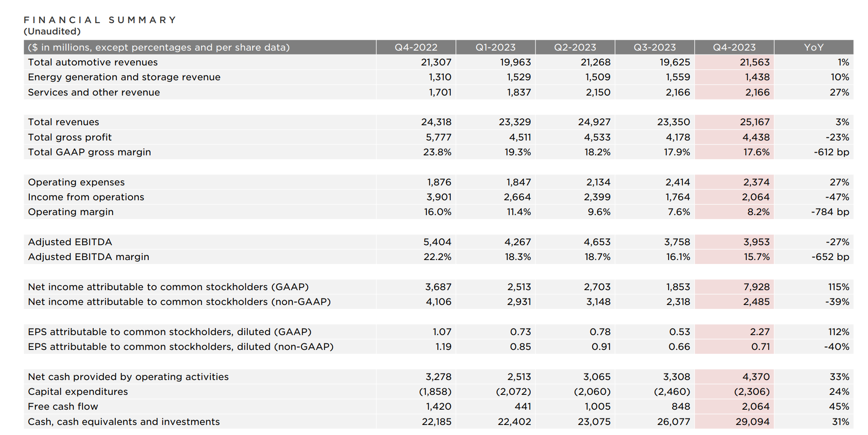868x435 pixels.
Task: Select the Q1-2023 column header
Action: [495, 47]
